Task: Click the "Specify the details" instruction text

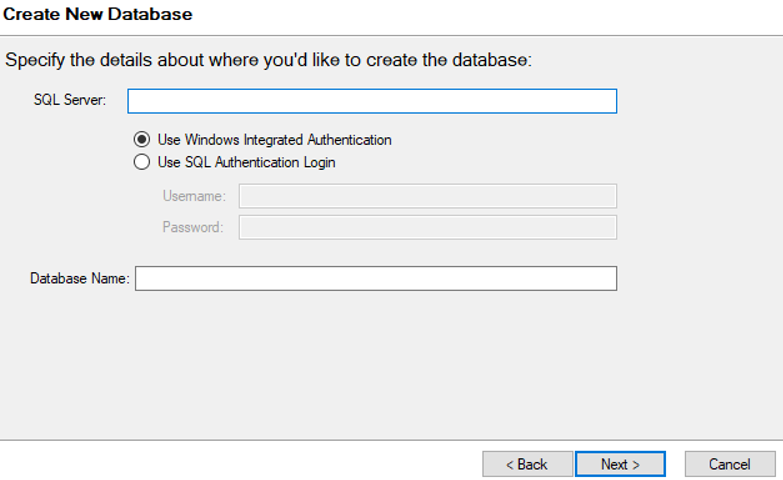Action: (x=268, y=60)
